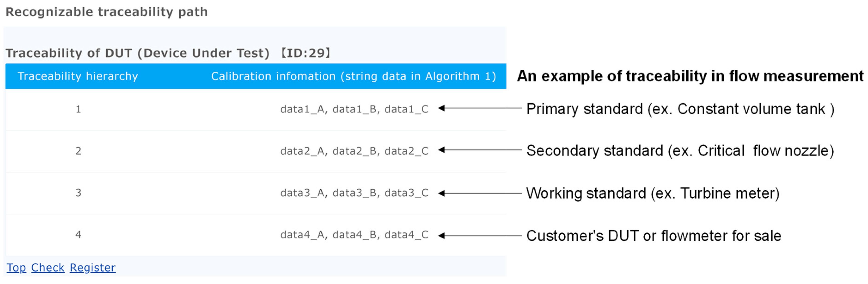Click the data4_A, data4_B, data4_C cell
Screen dimensions: 868x284
[x=354, y=235]
